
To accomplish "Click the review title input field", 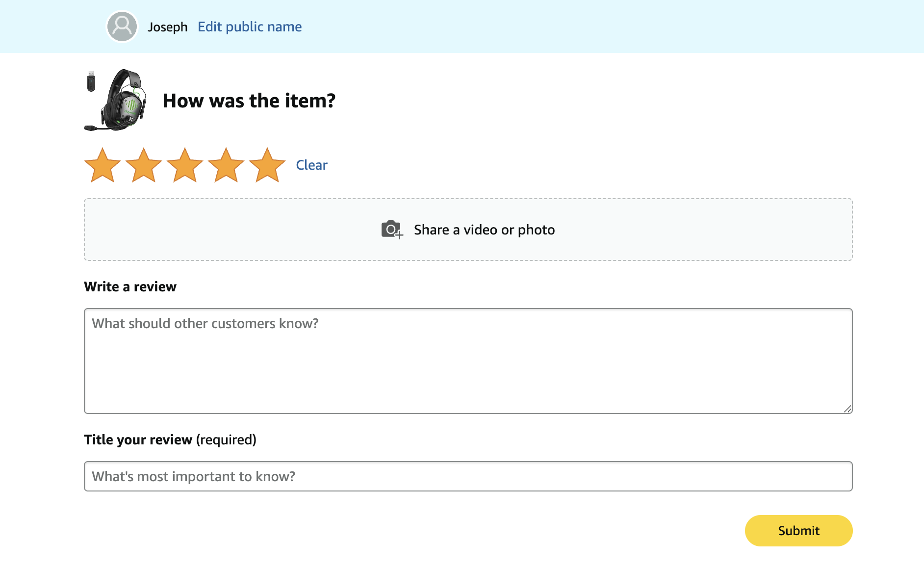I will 468,476.
